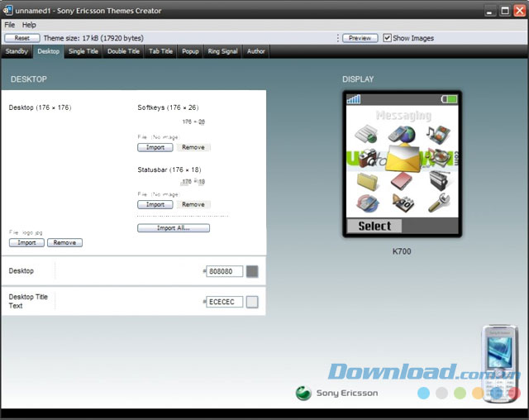Image resolution: width=529 pixels, height=420 pixels.
Task: Click the newspaper icon at top left of menu
Action: pyautogui.click(x=366, y=134)
